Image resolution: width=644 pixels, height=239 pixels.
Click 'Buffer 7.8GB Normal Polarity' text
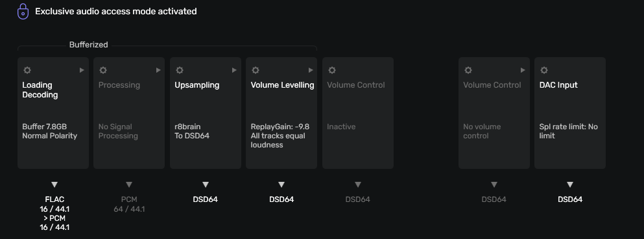(50, 131)
